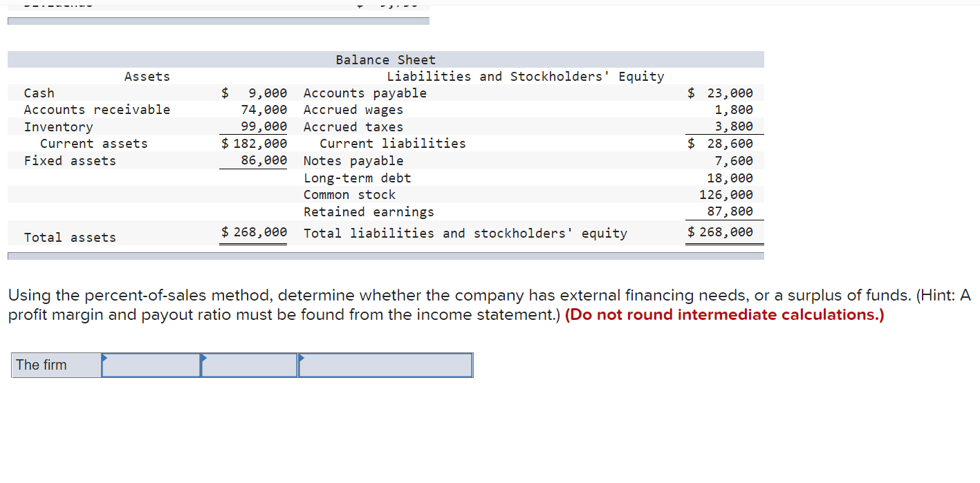The width and height of the screenshot is (980, 483).
Task: Open the first dropdown after 'The firm'
Action: (151, 365)
